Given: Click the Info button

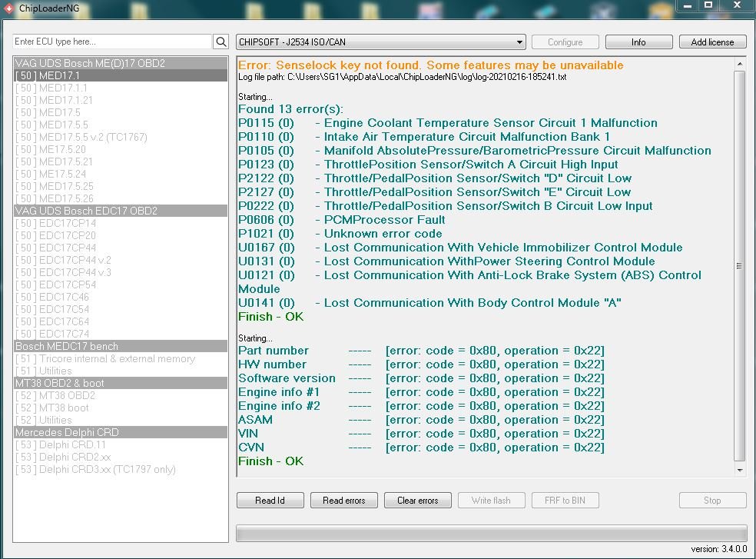Looking at the screenshot, I should (x=638, y=42).
